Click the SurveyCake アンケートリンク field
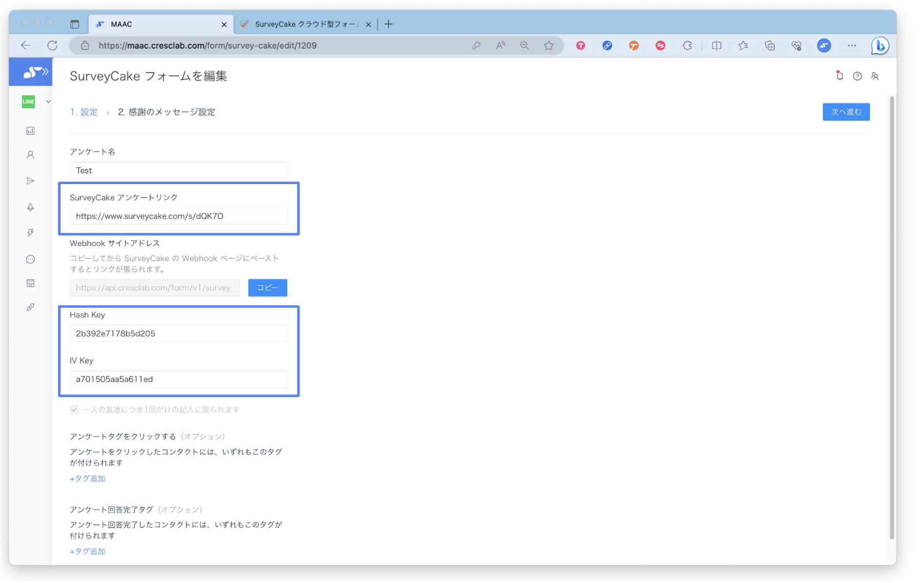Viewport: 924px width, 583px height. pyautogui.click(x=178, y=216)
